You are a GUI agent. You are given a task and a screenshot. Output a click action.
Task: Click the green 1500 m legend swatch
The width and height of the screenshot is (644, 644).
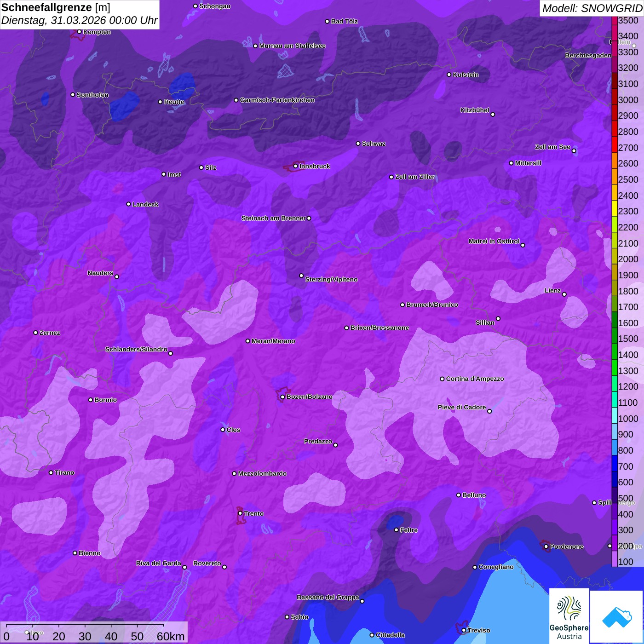click(x=615, y=336)
